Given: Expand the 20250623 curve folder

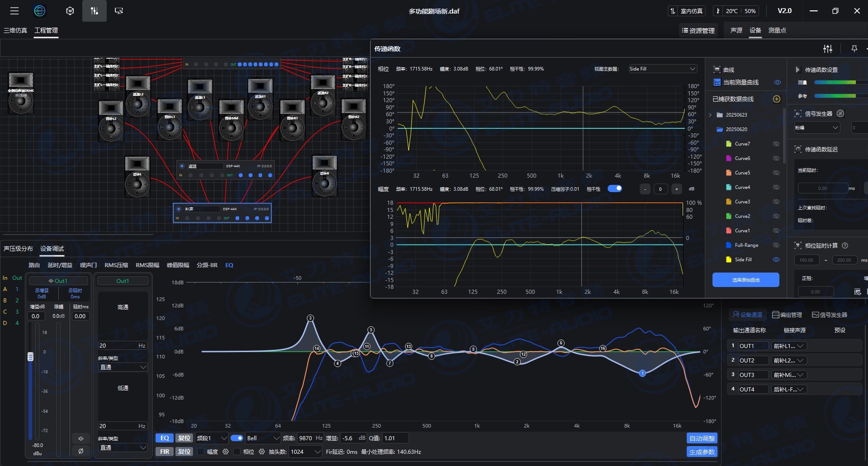Looking at the screenshot, I should [710, 115].
